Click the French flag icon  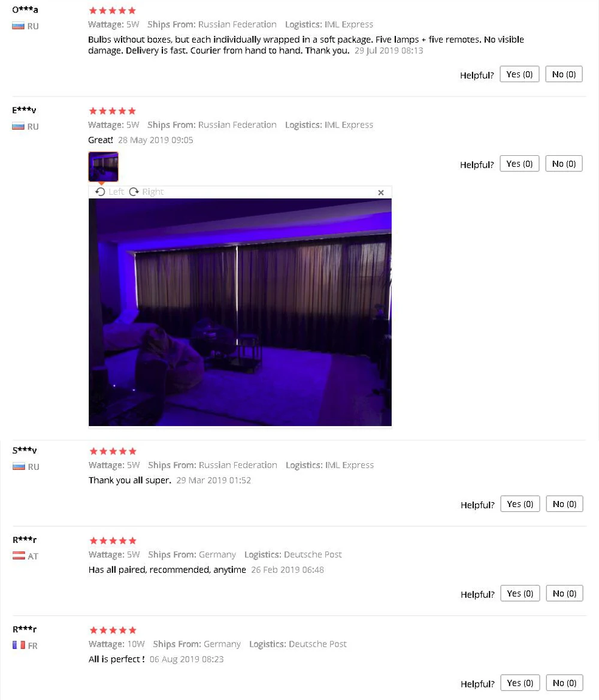[19, 645]
